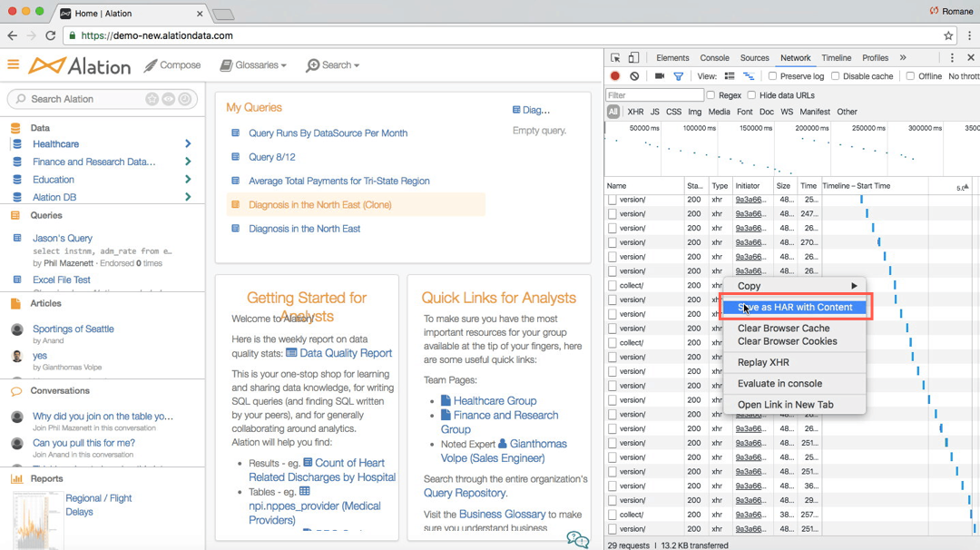Open Query Runs By DataSource Per Month
The image size is (980, 550).
tap(328, 133)
